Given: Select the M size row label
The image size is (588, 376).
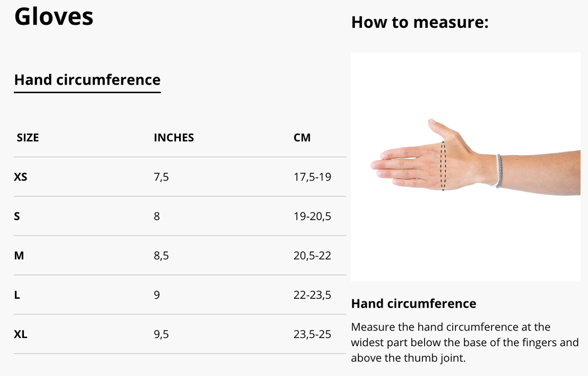Looking at the screenshot, I should coord(19,256).
